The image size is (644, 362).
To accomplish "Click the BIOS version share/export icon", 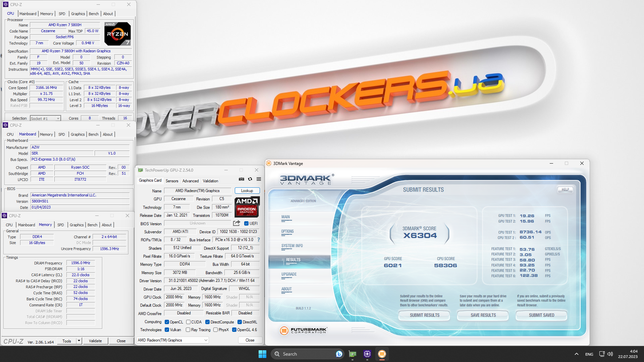I will tap(236, 223).
